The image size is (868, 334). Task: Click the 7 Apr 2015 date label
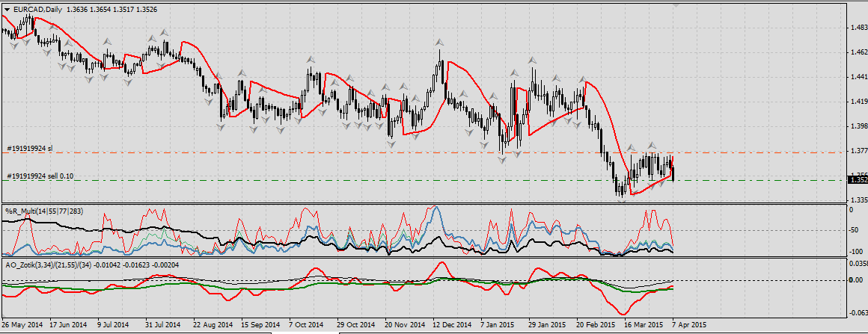(689, 324)
